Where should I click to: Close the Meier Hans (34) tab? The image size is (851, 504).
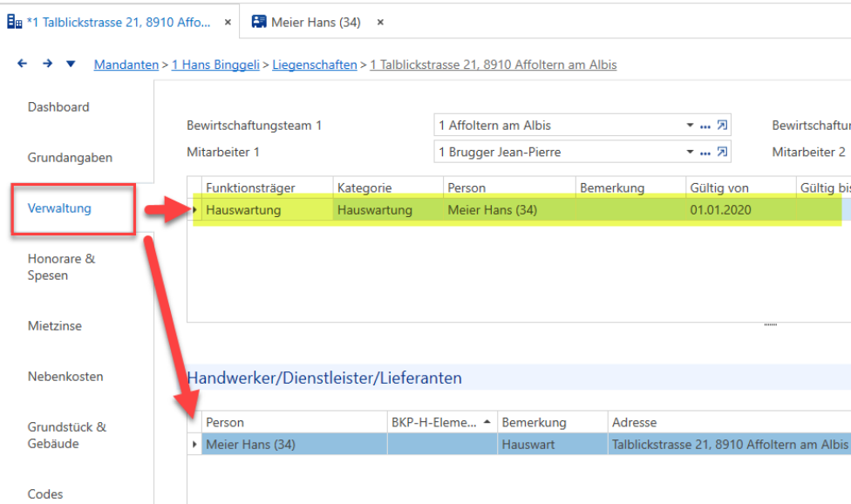380,23
